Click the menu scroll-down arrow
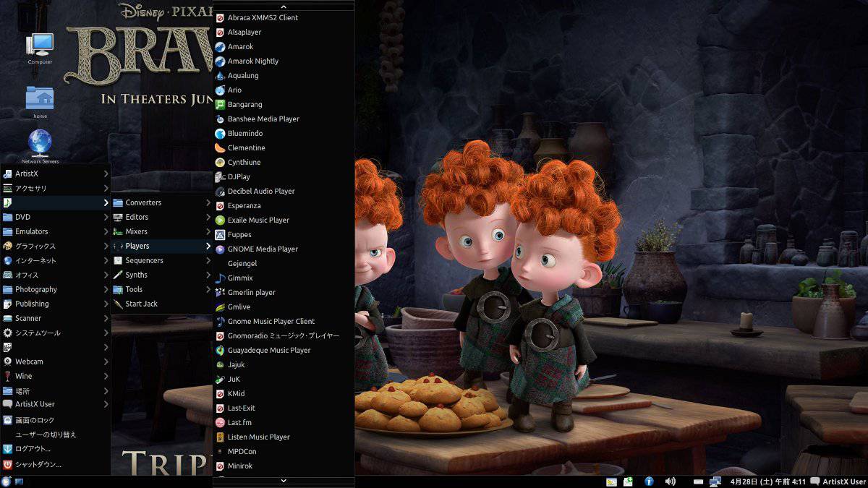 tap(284, 480)
